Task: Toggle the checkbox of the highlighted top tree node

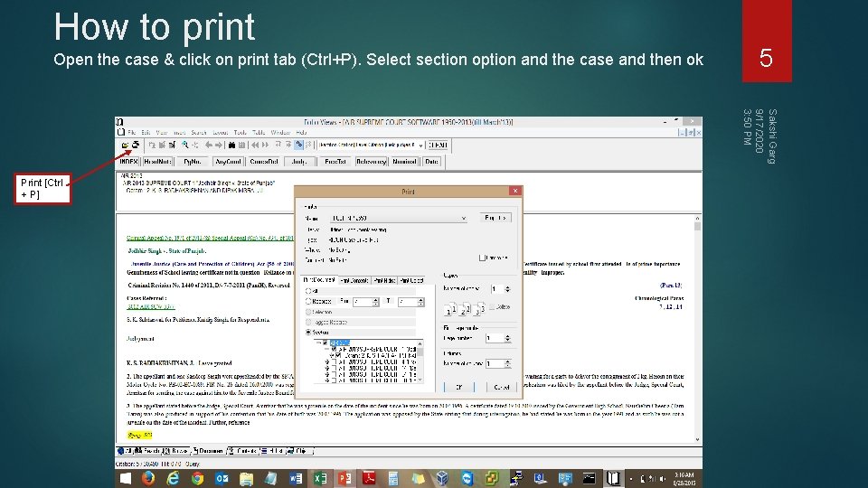Action: [325, 343]
